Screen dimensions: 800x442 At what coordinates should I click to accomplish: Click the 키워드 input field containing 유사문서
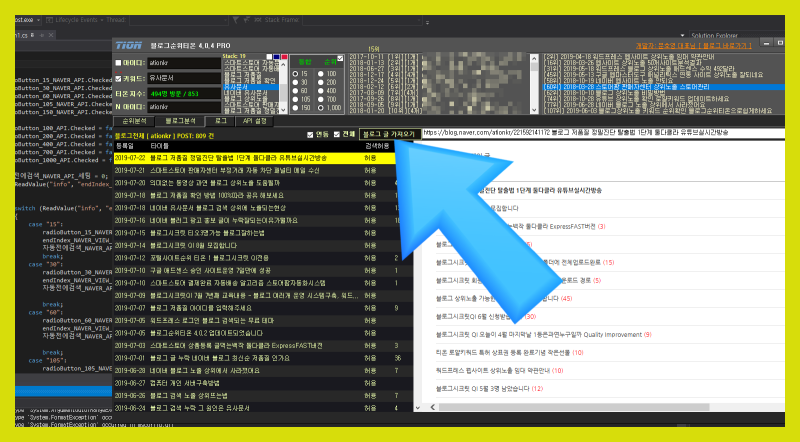(184, 78)
